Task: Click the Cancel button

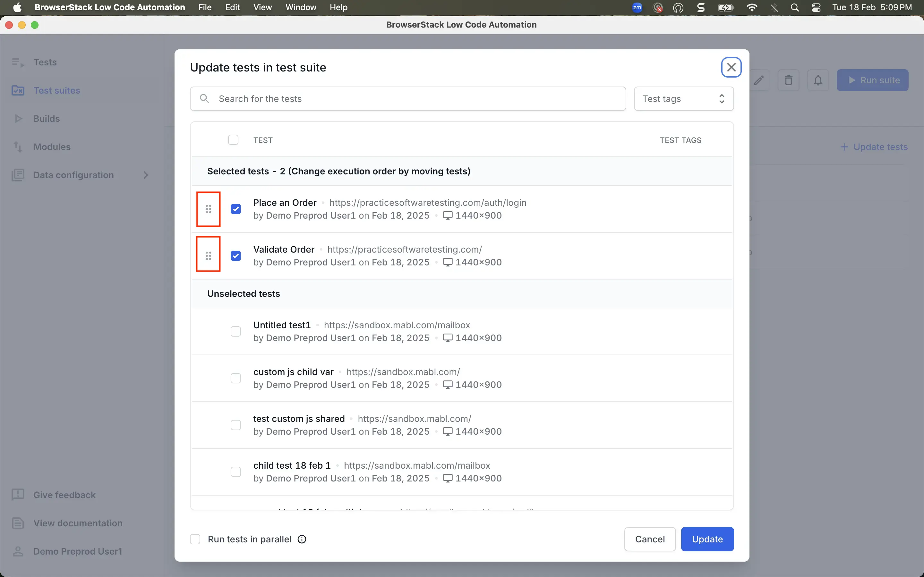Action: pyautogui.click(x=650, y=539)
